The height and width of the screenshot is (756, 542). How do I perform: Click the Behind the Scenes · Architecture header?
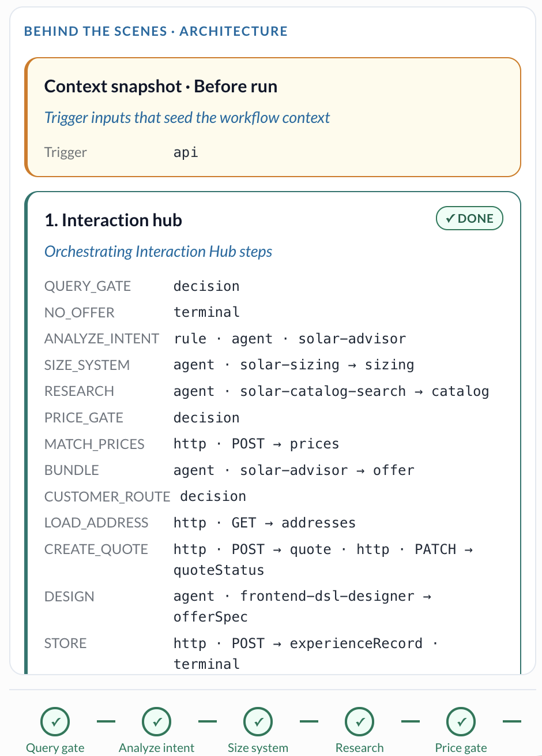156,31
